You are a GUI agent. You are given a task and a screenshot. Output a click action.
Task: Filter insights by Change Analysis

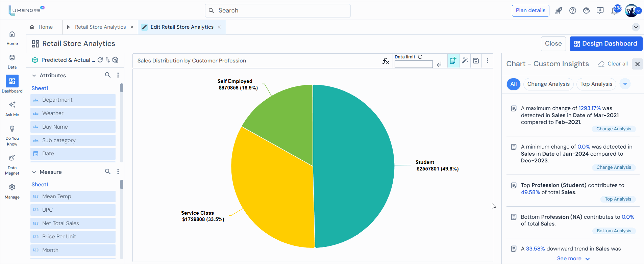pyautogui.click(x=548, y=84)
